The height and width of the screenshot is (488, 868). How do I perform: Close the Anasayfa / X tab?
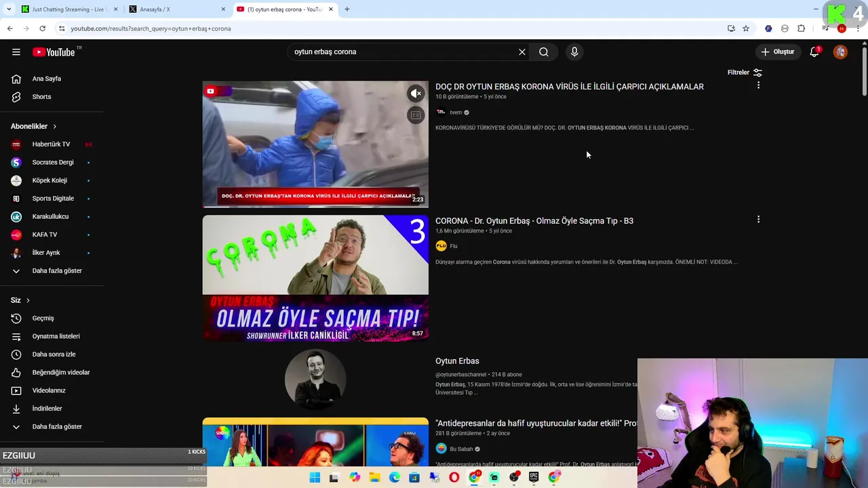[x=223, y=9]
